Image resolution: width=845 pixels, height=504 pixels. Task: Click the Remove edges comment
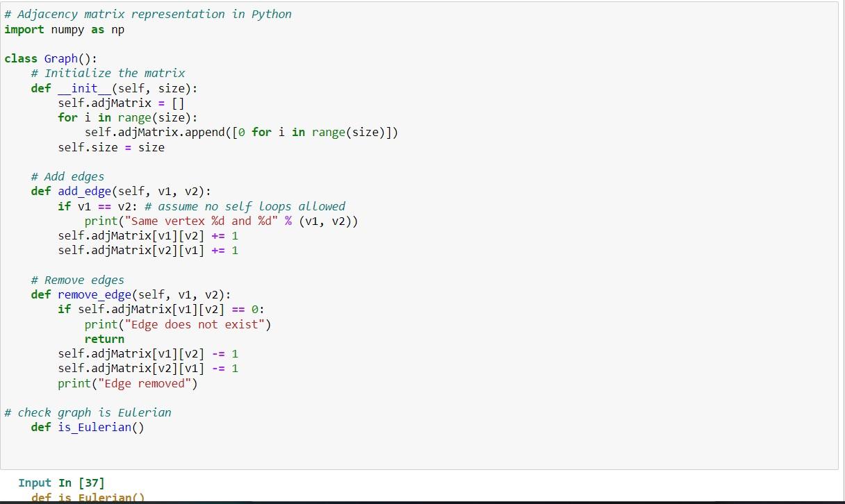point(77,280)
